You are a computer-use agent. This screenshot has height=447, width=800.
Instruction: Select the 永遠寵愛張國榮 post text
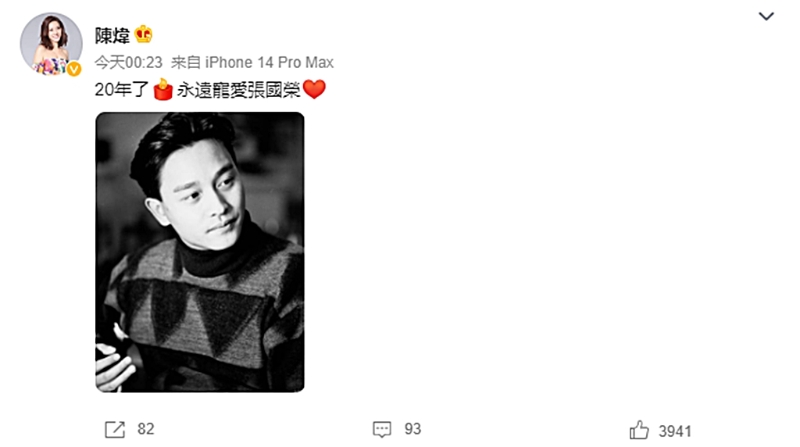pos(238,90)
